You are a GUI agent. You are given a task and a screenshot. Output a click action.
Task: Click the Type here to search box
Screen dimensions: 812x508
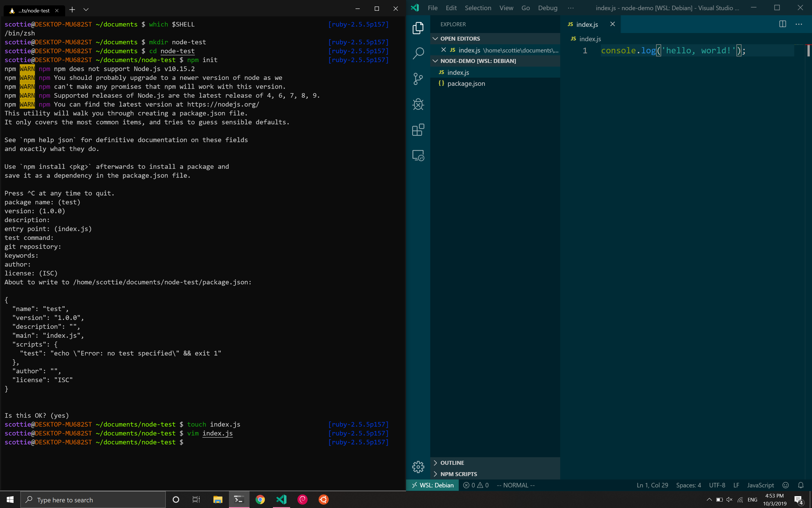[x=93, y=500]
